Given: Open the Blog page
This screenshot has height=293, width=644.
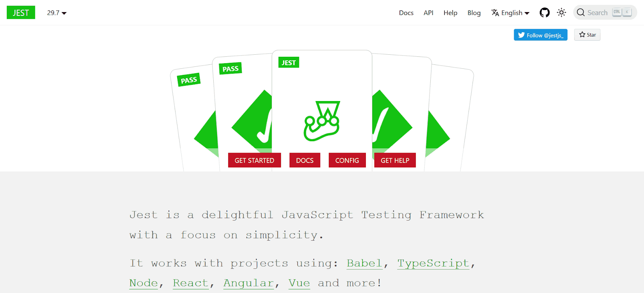Looking at the screenshot, I should (x=474, y=13).
